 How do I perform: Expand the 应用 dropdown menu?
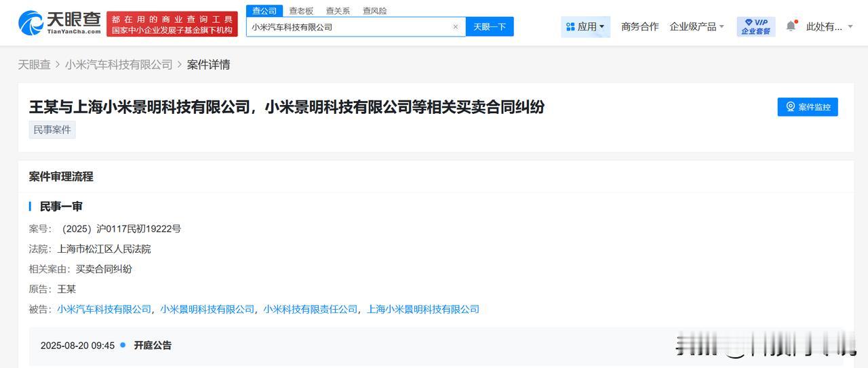[x=585, y=26]
